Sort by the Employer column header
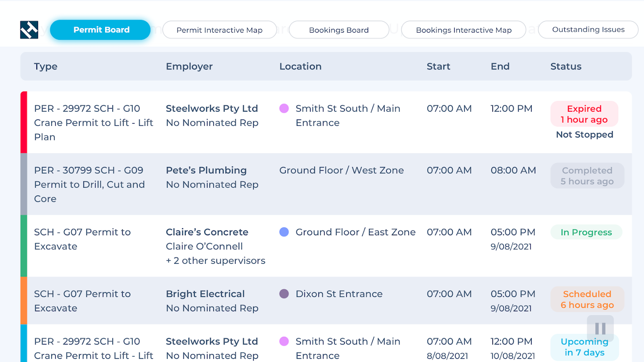This screenshot has width=644, height=362. click(189, 67)
